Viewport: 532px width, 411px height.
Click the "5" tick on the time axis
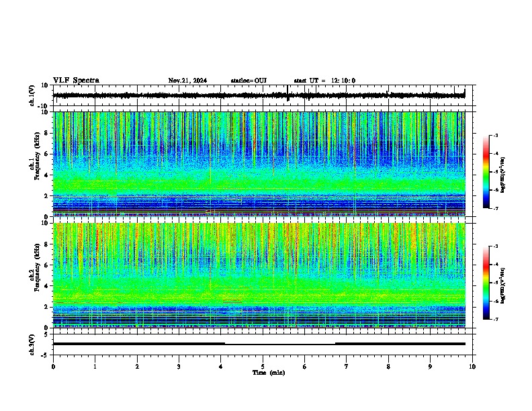[x=263, y=367]
